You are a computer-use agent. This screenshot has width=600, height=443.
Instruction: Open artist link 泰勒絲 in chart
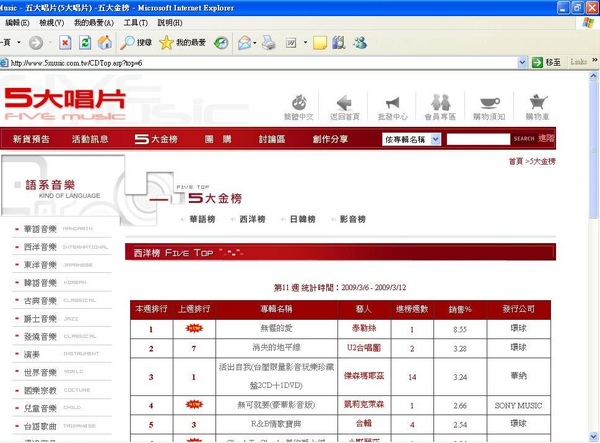coord(364,328)
